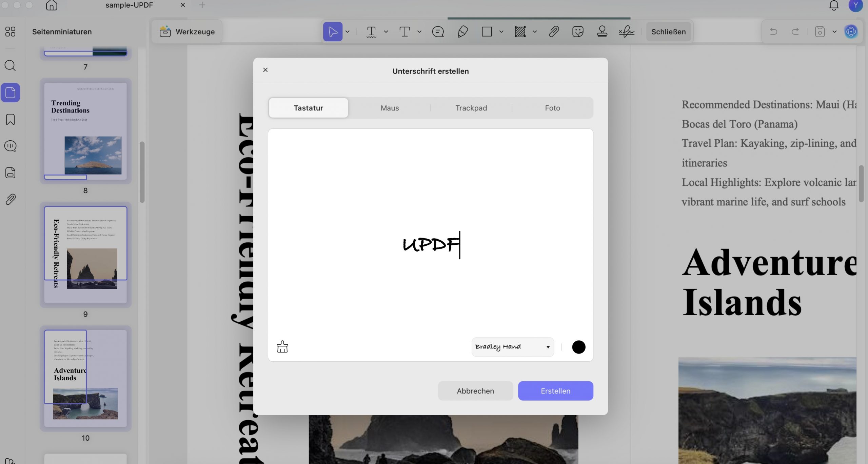Viewport: 868px width, 464px height.
Task: Select the pencil drawing tool
Action: (x=463, y=32)
